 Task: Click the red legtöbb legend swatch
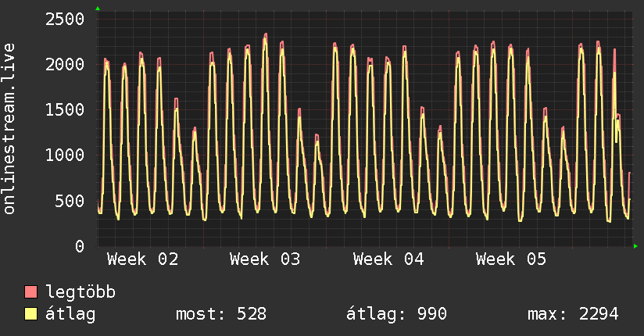point(31,292)
